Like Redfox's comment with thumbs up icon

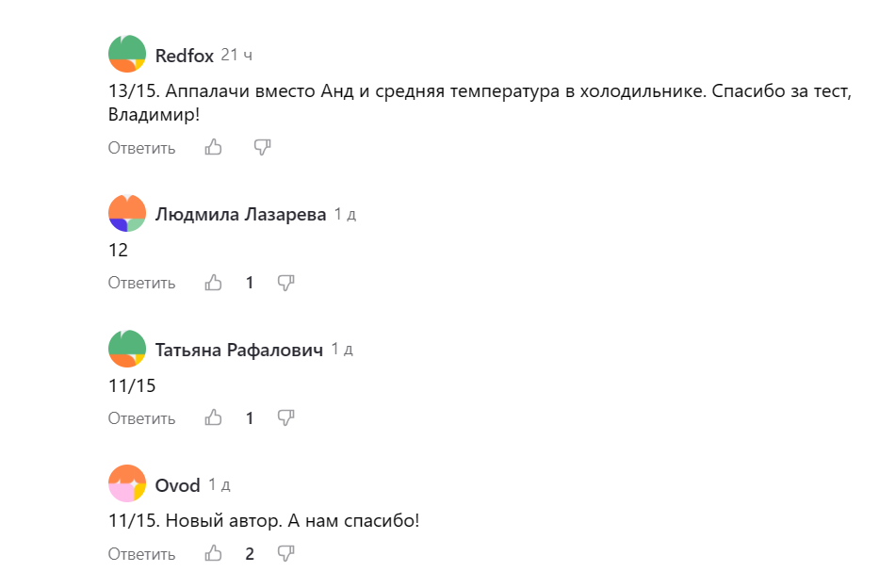coord(213,147)
